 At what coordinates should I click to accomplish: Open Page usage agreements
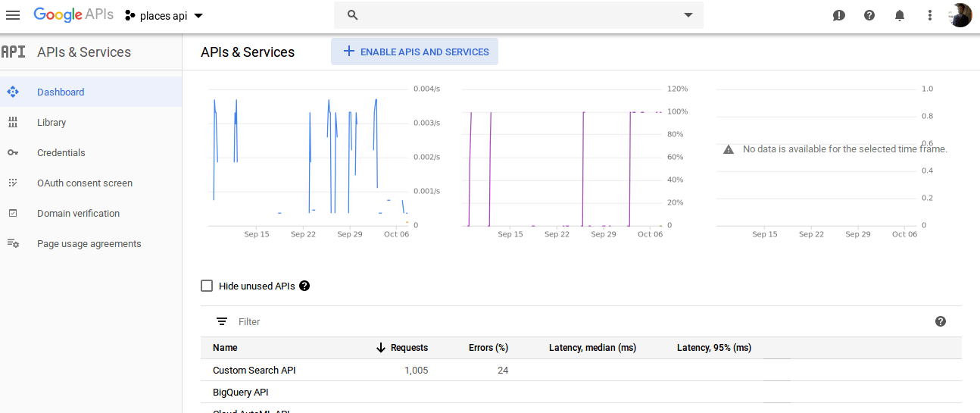(91, 243)
